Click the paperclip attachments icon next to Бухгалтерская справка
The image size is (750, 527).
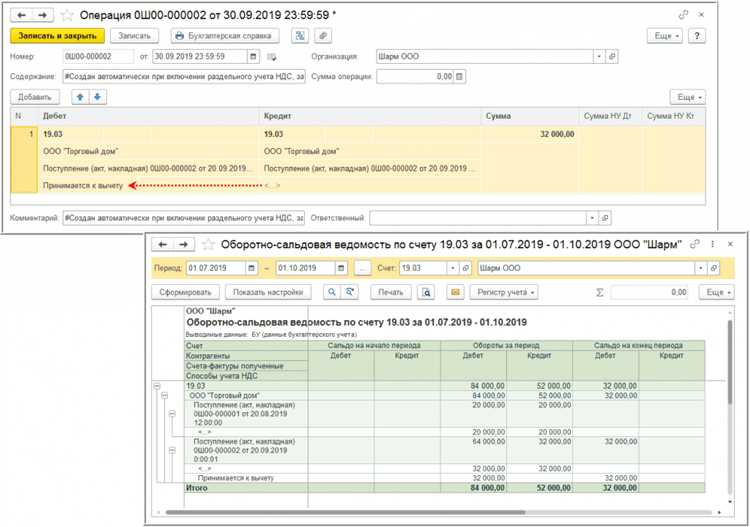coord(323,36)
